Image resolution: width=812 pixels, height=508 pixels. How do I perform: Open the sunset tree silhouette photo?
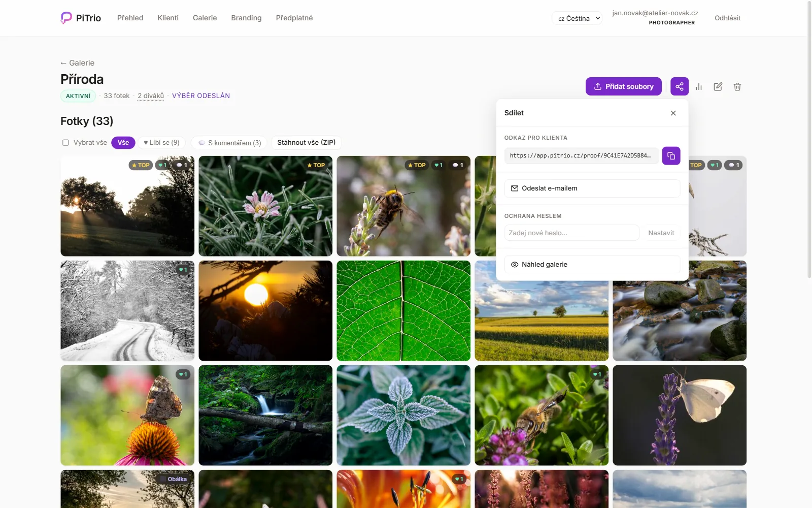[x=127, y=206]
